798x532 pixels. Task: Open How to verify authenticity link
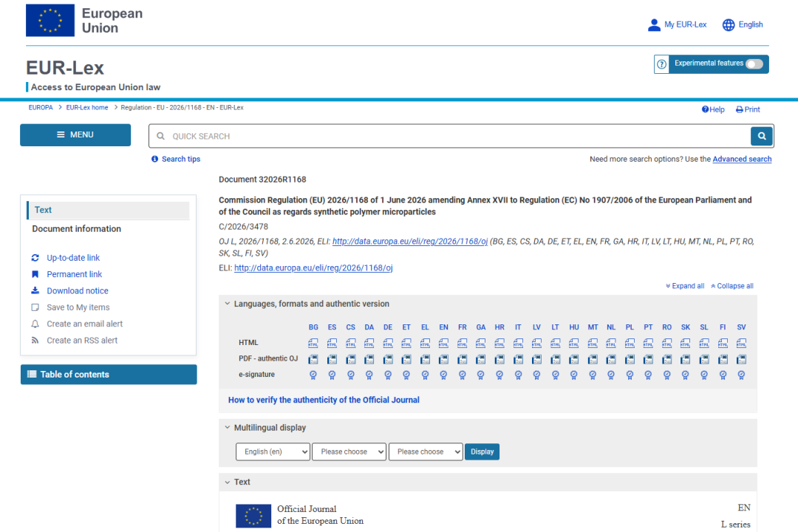coord(324,400)
